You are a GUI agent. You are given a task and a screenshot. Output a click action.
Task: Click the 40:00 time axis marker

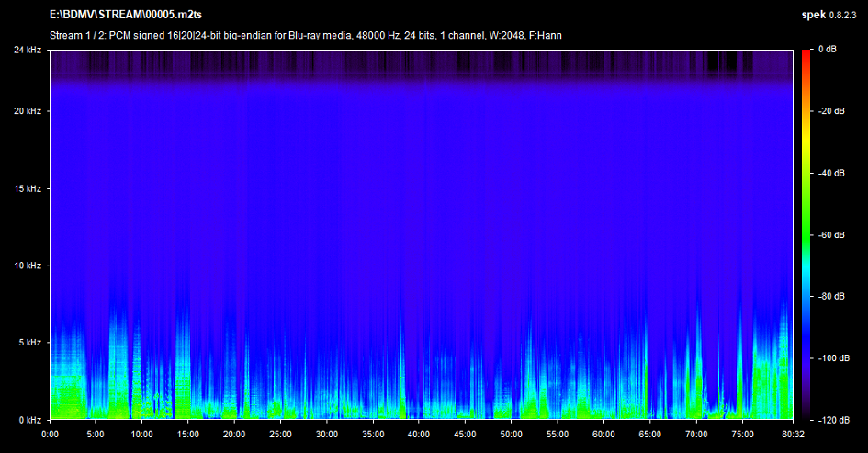point(419,435)
